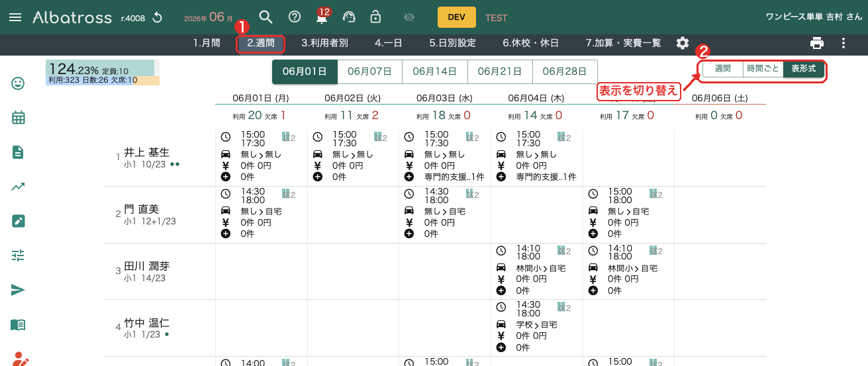Select the 06月01日 week button

305,71
